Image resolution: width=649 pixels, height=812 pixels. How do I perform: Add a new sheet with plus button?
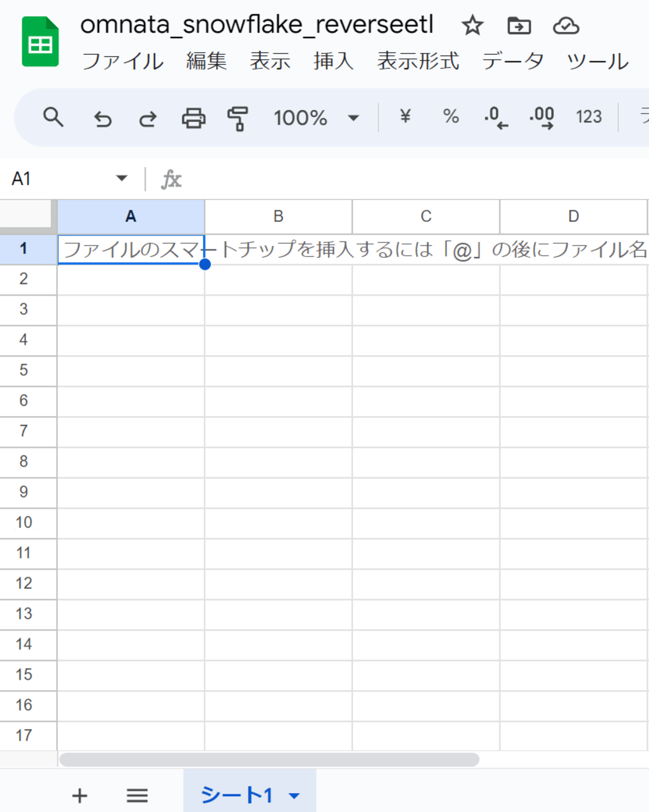coord(80,796)
